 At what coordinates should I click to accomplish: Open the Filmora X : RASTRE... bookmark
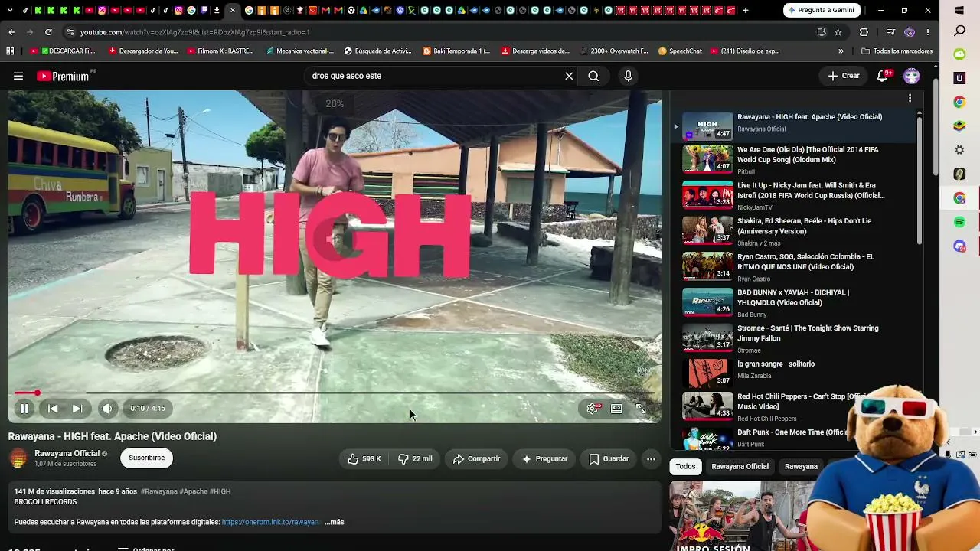pyautogui.click(x=220, y=51)
